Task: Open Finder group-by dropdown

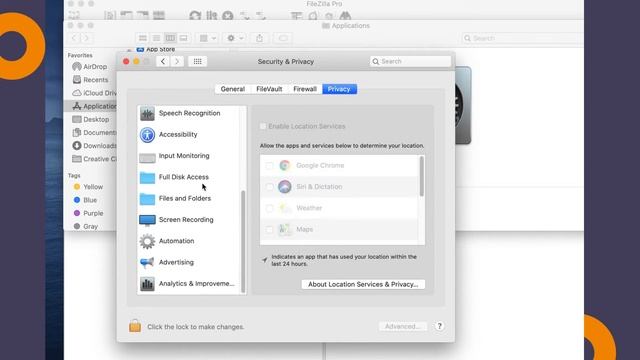Action: point(208,38)
